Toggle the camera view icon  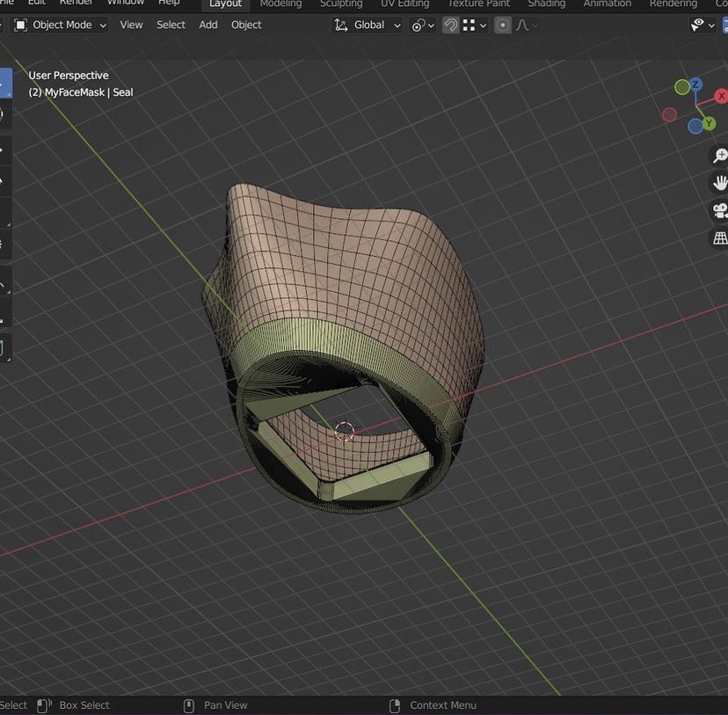click(x=719, y=210)
